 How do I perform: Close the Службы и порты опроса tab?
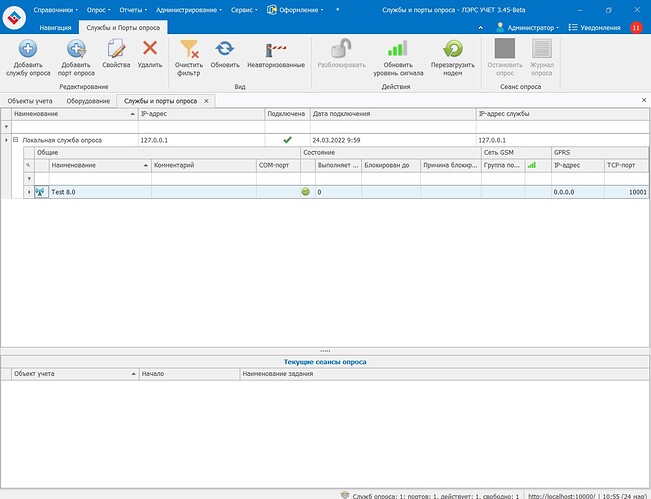click(x=206, y=101)
